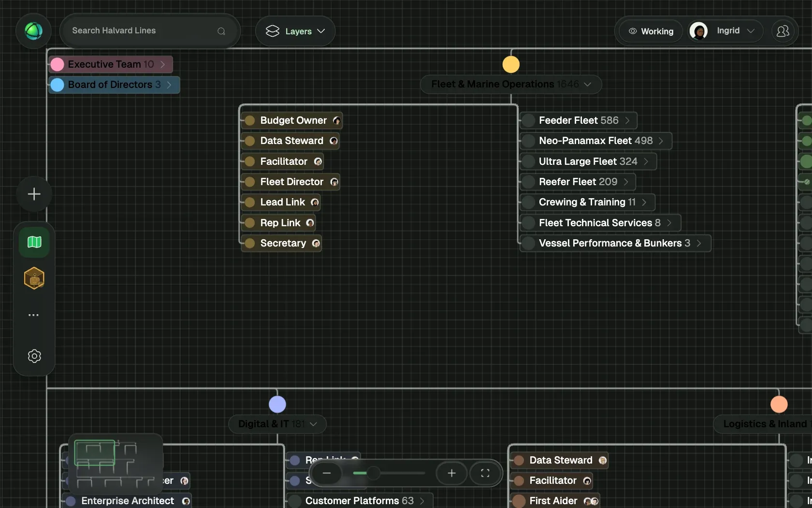Click the Search Halvard Lines field
Viewport: 812px width, 508px height.
[x=150, y=31]
